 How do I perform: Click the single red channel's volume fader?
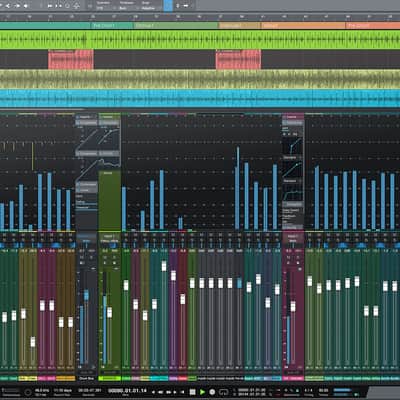point(183,299)
